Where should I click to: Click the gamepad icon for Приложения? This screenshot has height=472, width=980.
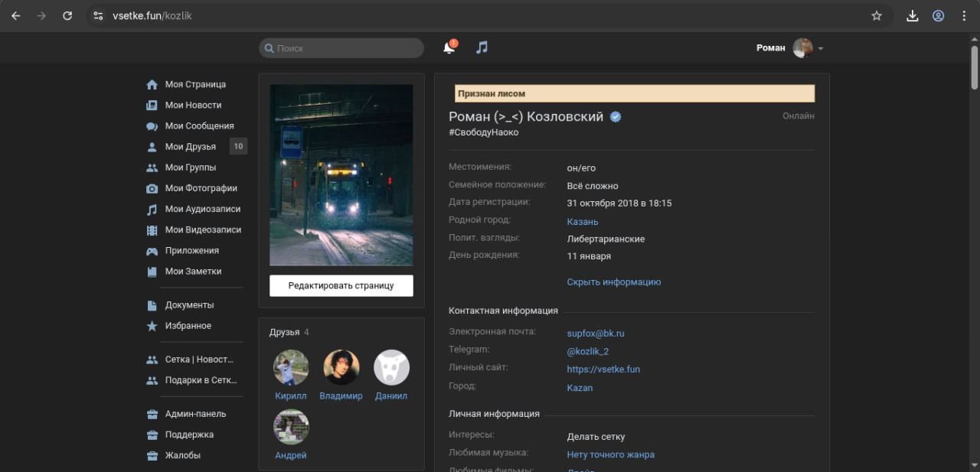coord(152,251)
